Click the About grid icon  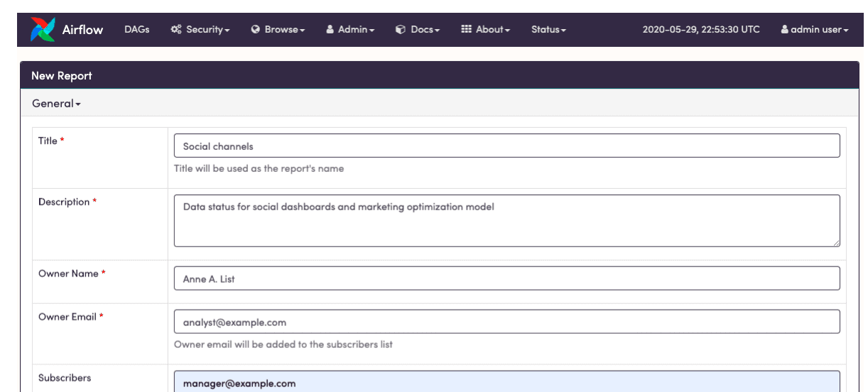coord(466,29)
